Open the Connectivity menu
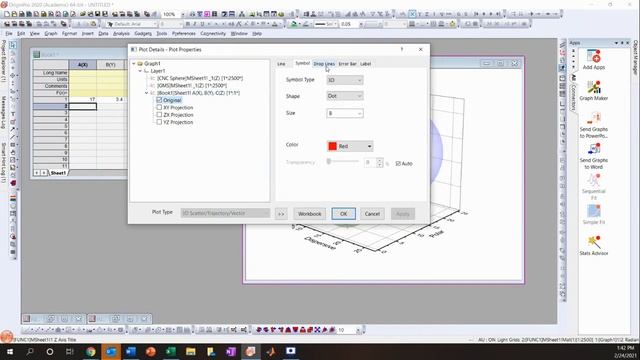Viewport: 640px width, 360px height. pyautogui.click(x=213, y=33)
